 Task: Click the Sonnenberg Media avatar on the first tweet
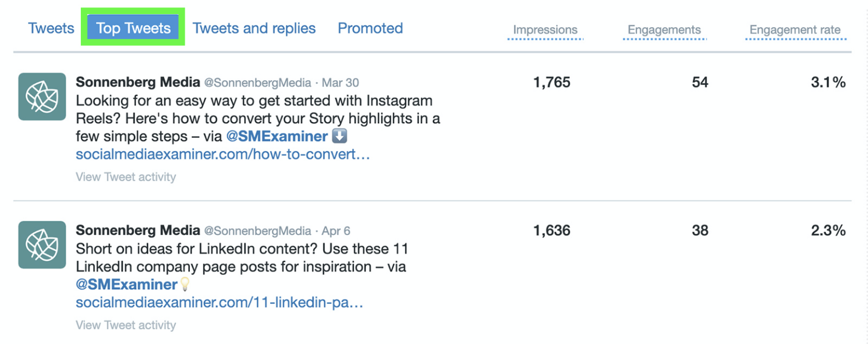pos(41,97)
